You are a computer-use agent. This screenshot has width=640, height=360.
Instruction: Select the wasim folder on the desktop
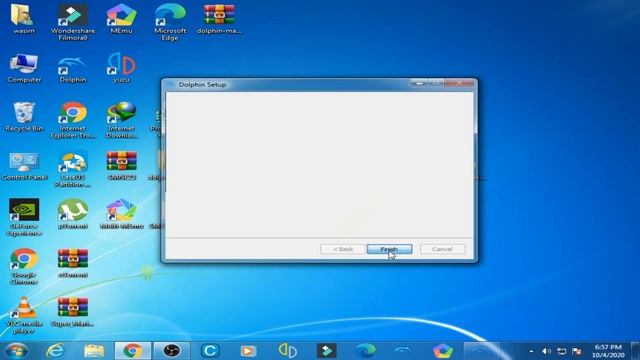(x=24, y=19)
